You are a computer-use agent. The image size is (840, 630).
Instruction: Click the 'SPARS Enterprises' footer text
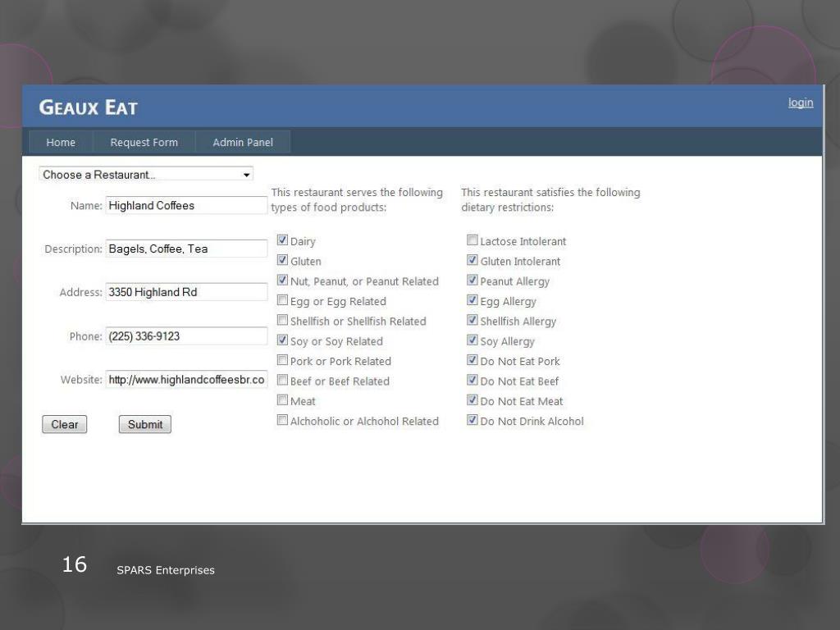tap(166, 570)
